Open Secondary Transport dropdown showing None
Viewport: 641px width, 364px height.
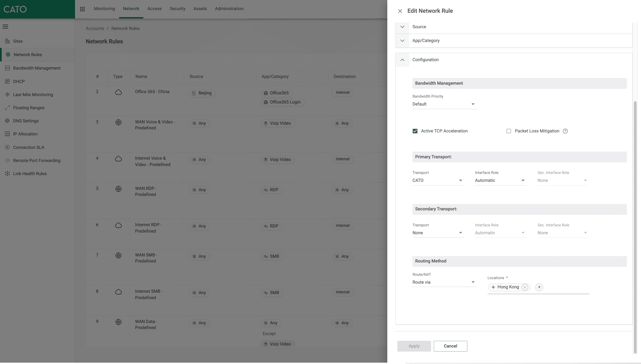pyautogui.click(x=438, y=233)
